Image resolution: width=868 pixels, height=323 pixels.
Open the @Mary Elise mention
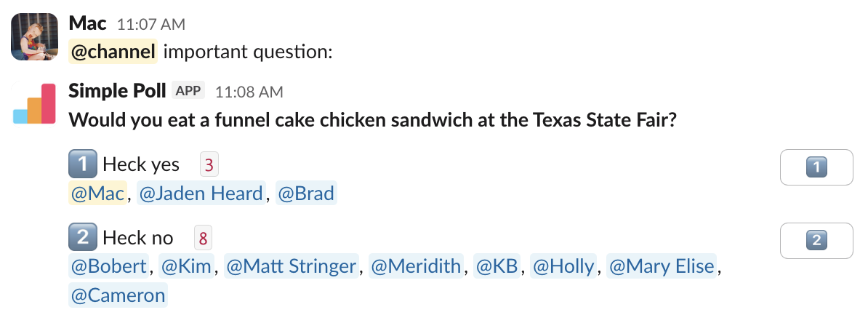662,266
